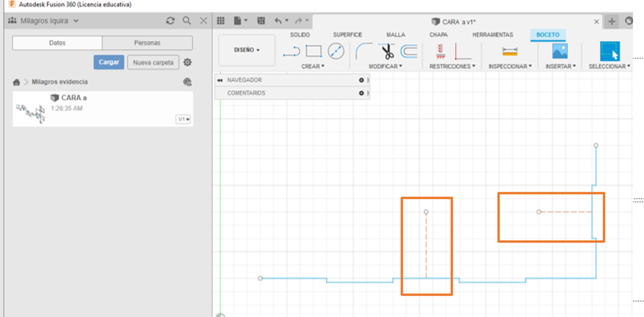Add a new design tab with plus

coord(612,22)
